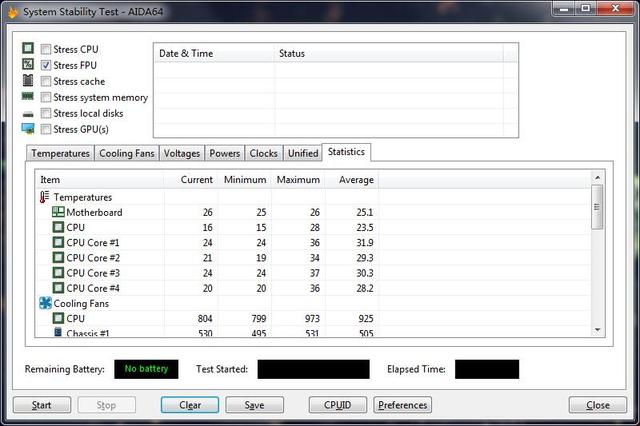
Task: Open Preferences
Action: (x=402, y=405)
